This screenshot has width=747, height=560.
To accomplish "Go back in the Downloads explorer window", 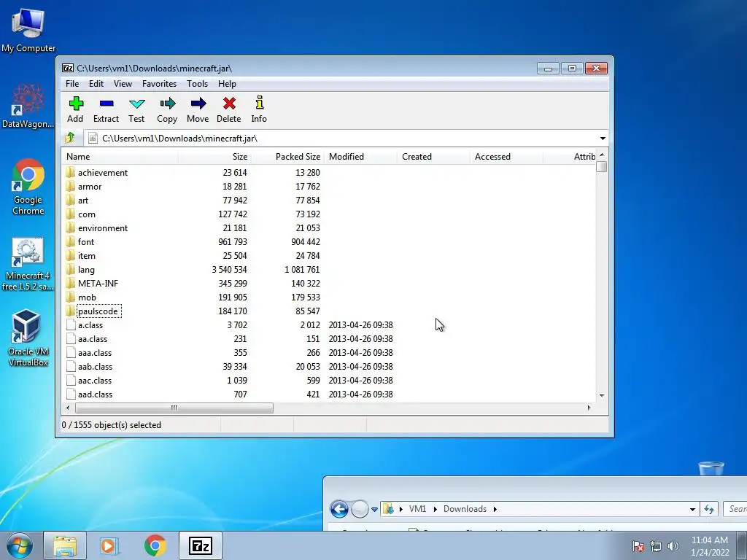I will coord(339,509).
